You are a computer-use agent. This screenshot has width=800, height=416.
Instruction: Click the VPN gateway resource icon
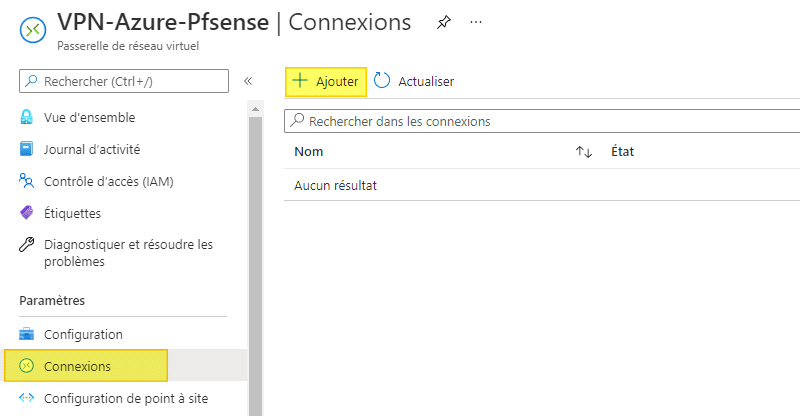33,30
